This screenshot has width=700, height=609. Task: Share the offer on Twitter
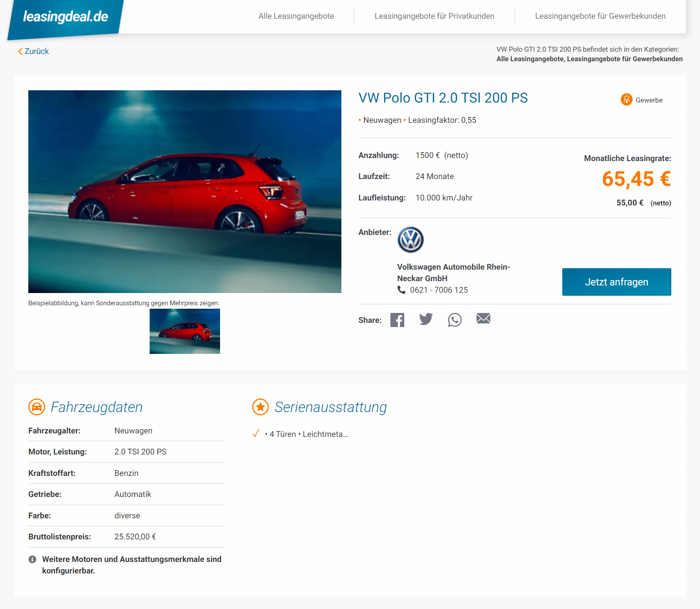click(x=426, y=319)
